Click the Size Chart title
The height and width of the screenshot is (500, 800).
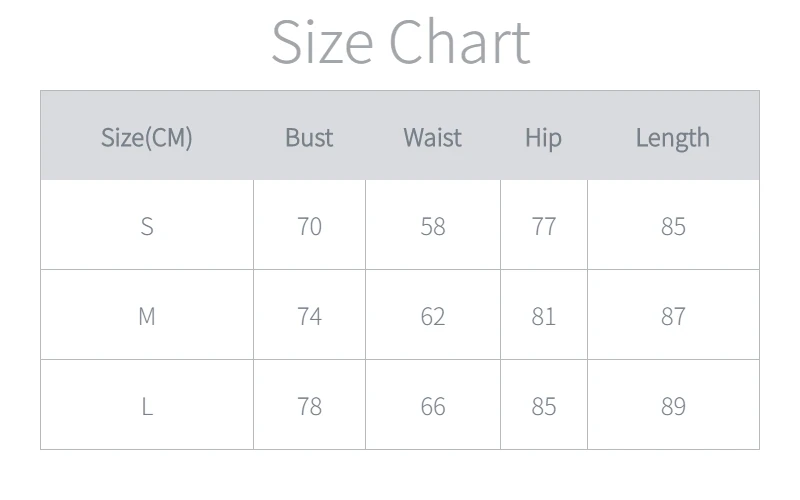(400, 42)
